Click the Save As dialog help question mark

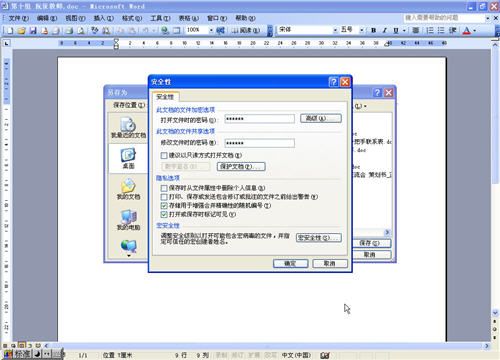click(x=377, y=93)
